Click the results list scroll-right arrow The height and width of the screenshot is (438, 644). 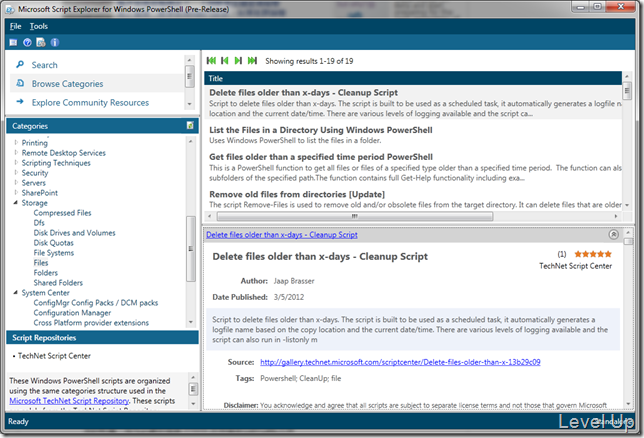[x=616, y=216]
